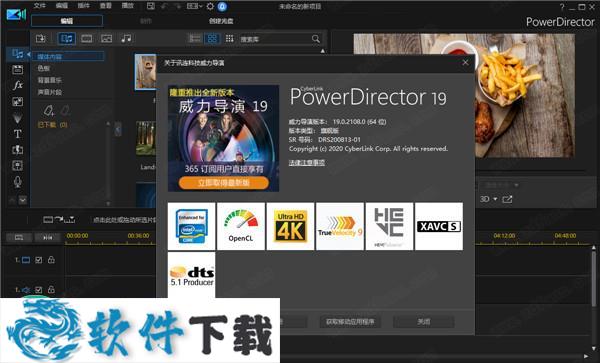Open the PiP Objects Room icon
The image size is (600, 363).
[18, 102]
